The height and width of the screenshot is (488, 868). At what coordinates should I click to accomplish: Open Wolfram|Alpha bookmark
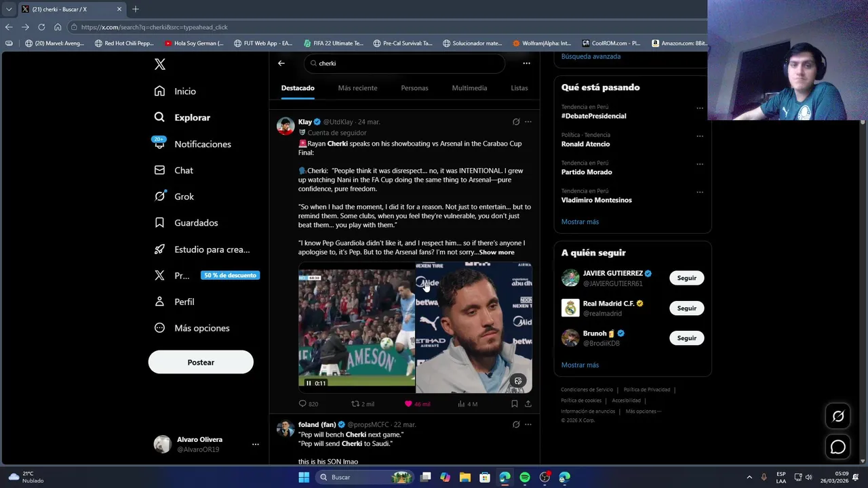click(x=542, y=43)
